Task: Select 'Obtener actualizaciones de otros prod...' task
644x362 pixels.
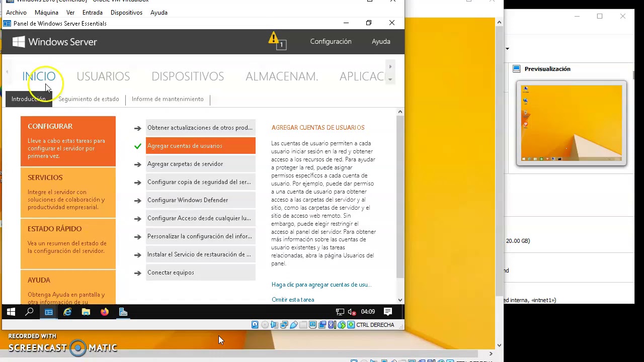Action: (201, 128)
